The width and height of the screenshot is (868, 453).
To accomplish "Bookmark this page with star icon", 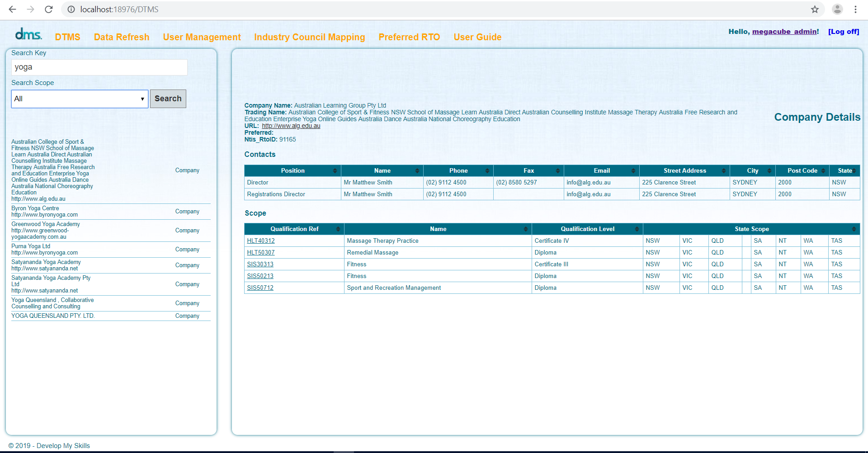I will pos(815,9).
